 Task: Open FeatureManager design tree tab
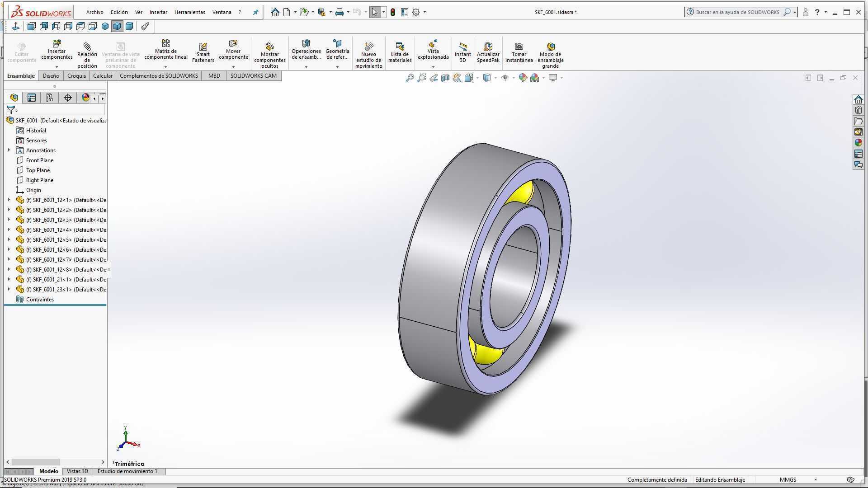coord(14,98)
